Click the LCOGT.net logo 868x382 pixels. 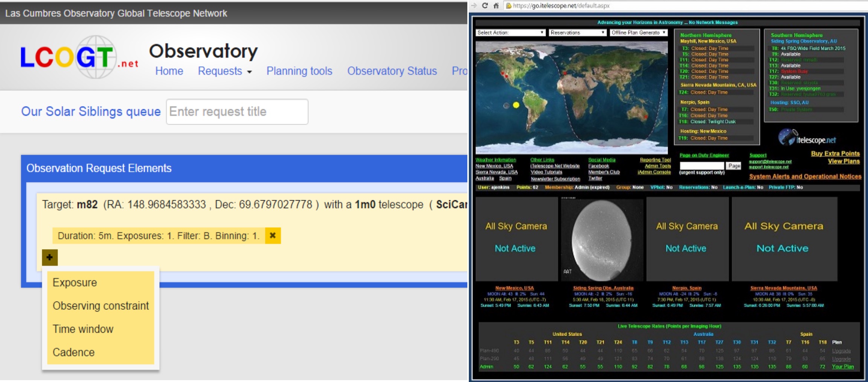(79, 57)
